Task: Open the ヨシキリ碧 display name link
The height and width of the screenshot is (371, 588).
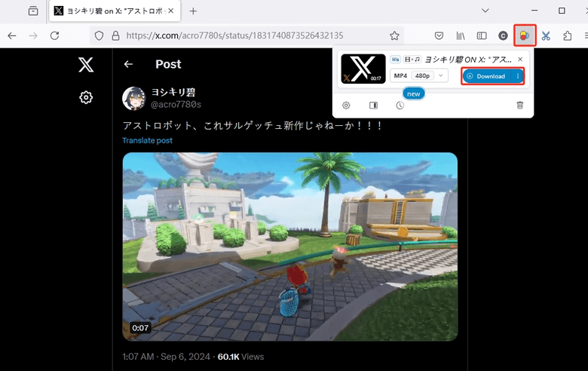Action: click(x=173, y=92)
